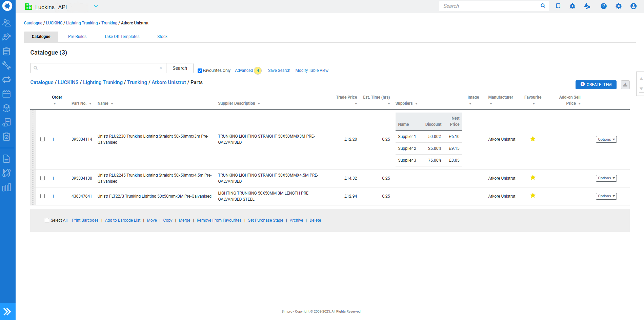Open the wrench icon in the sidebar
Image resolution: width=644 pixels, height=320 pixels.
pyautogui.click(x=6, y=65)
